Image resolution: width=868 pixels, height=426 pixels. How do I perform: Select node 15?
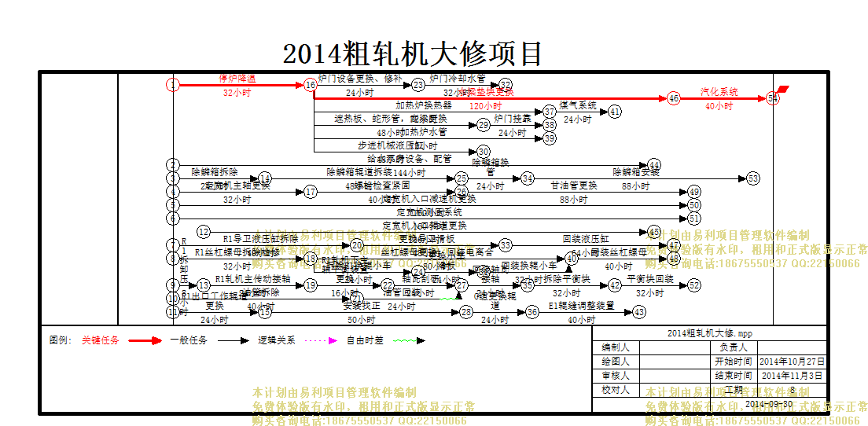click(265, 313)
